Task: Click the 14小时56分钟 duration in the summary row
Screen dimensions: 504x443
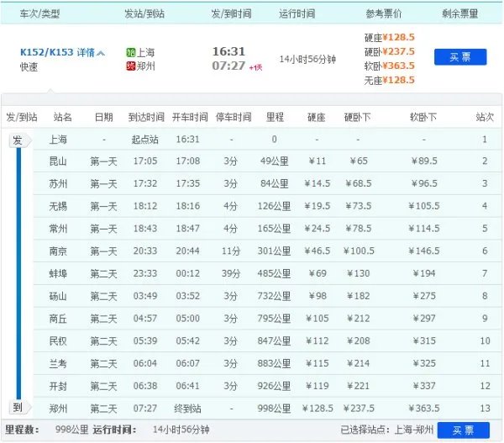Action: click(x=307, y=59)
